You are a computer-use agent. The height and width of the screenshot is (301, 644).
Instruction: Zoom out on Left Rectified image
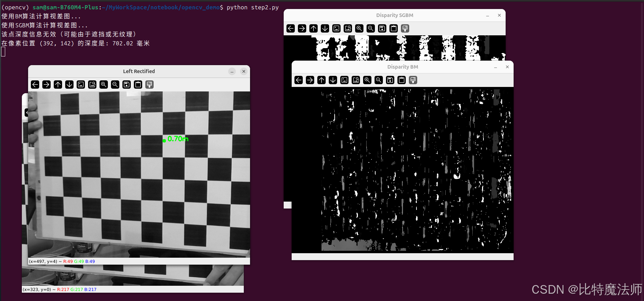click(115, 85)
